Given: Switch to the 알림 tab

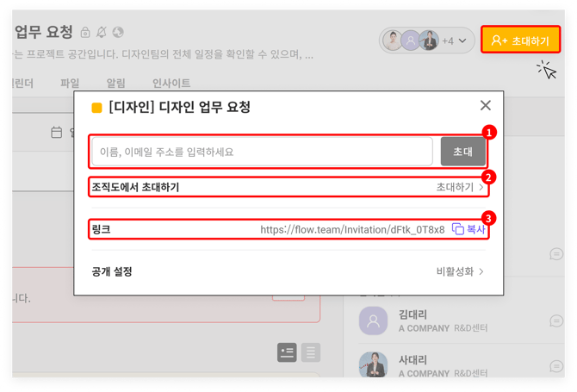Looking at the screenshot, I should pyautogui.click(x=115, y=84).
